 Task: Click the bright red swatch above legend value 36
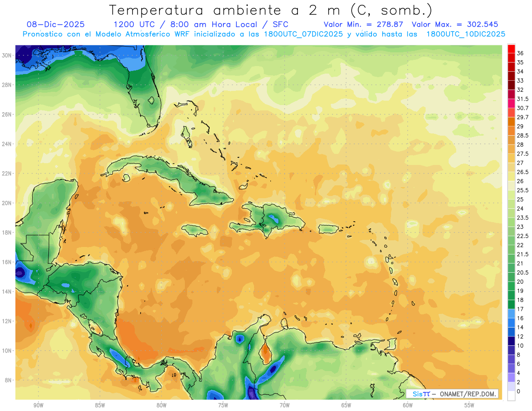511,49
